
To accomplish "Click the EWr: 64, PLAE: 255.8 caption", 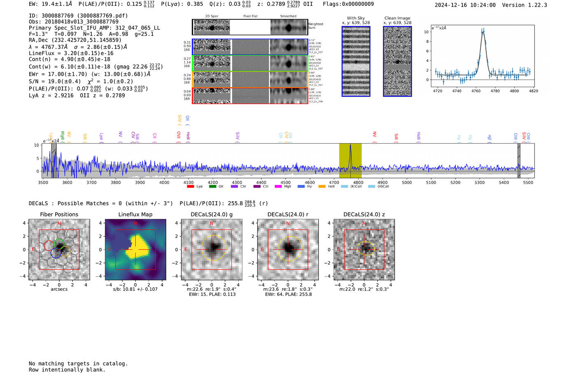I will click(x=288, y=295).
